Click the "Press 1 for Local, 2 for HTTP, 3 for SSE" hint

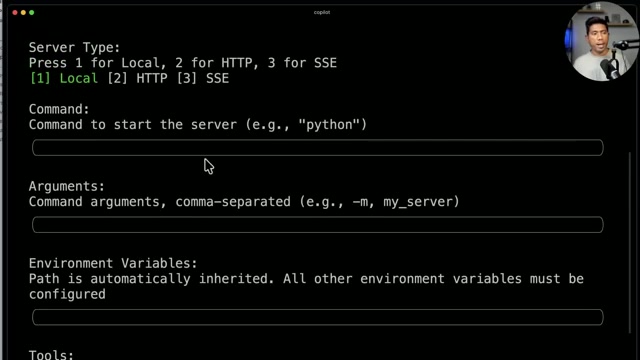[183, 63]
